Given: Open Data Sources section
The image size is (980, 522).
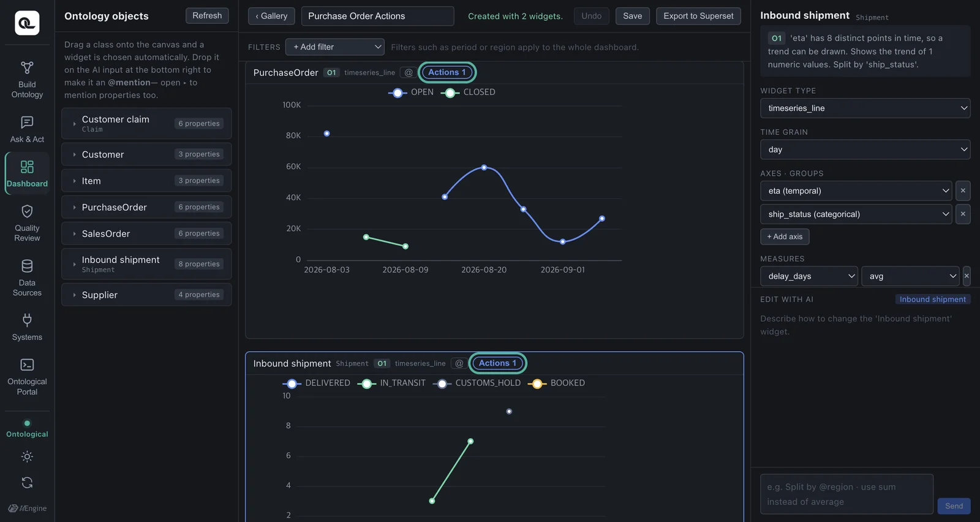Looking at the screenshot, I should pyautogui.click(x=27, y=278).
